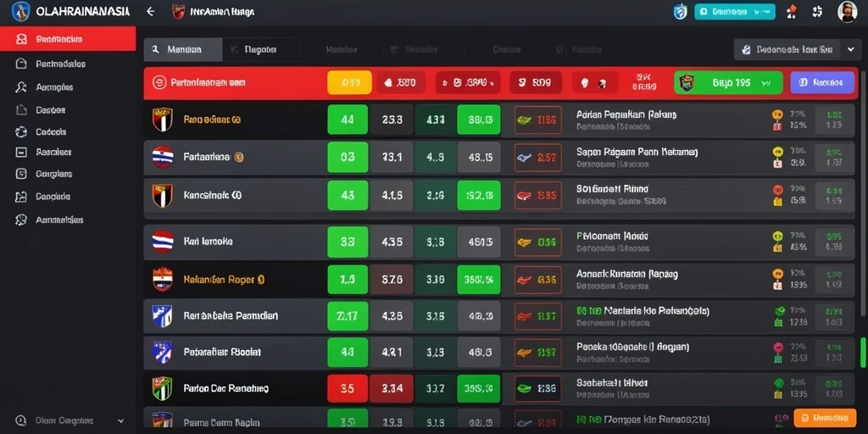Open the shield icon in the top bar
This screenshot has height=434, width=868.
click(x=680, y=11)
